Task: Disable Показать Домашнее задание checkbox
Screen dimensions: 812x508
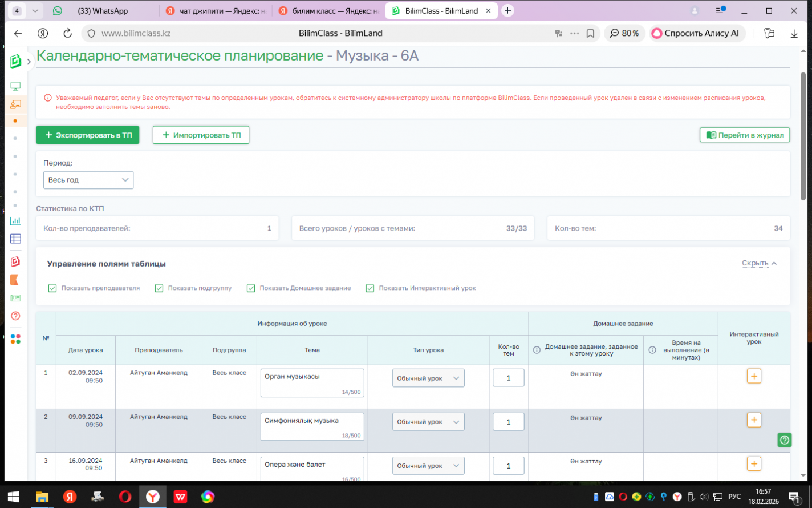Action: pos(251,288)
